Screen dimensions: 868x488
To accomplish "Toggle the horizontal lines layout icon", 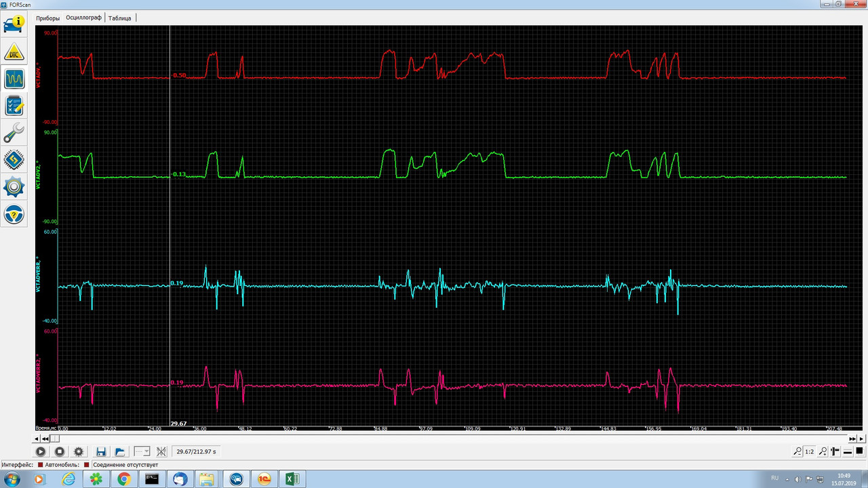I will 848,451.
